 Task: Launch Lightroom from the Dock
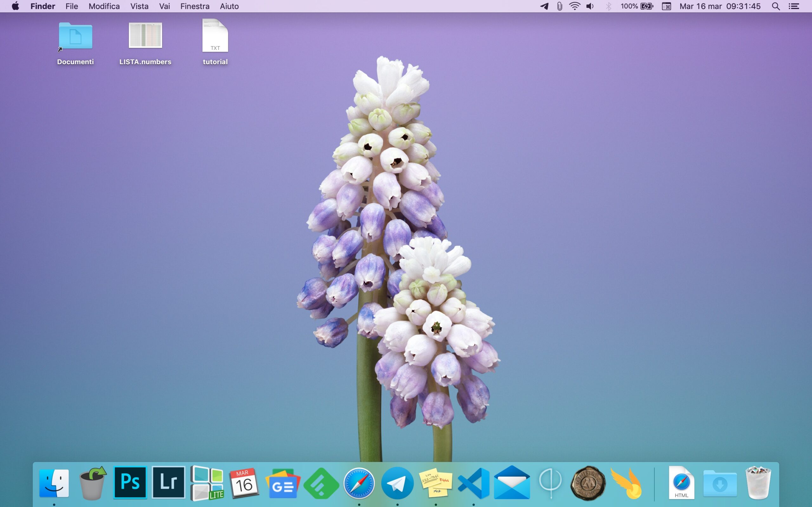[168, 483]
